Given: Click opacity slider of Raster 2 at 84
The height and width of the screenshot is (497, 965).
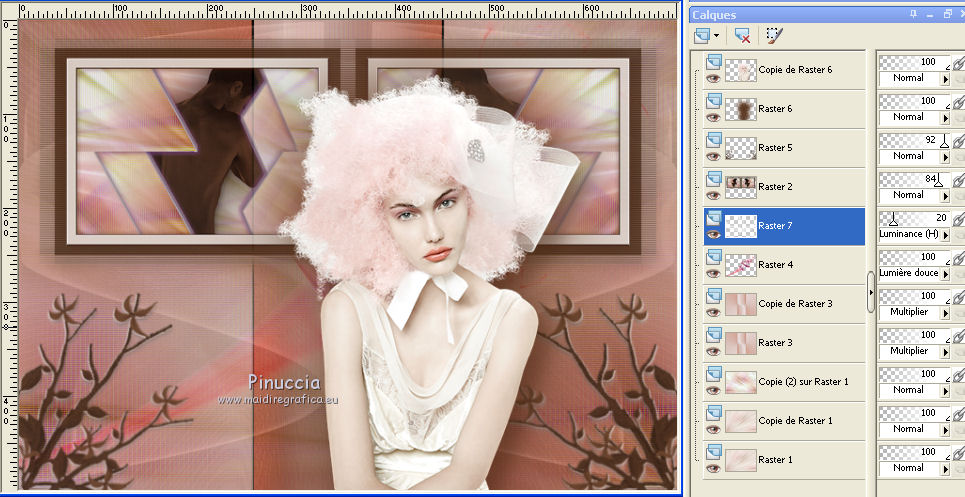Looking at the screenshot, I should click(914, 179).
